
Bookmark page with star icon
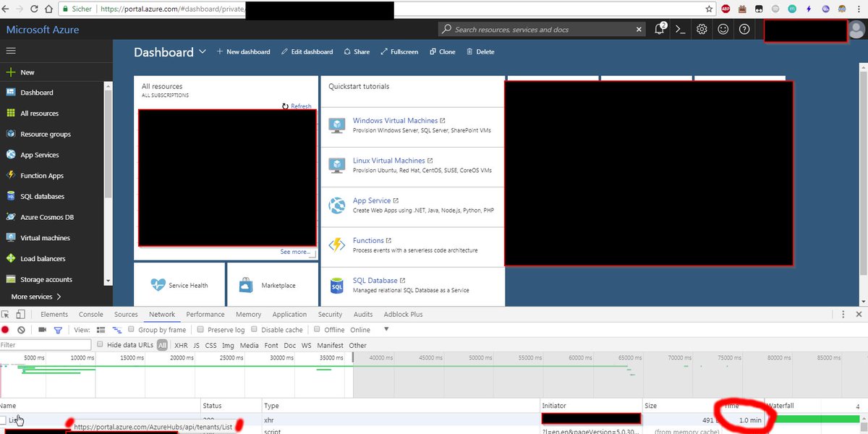point(710,9)
